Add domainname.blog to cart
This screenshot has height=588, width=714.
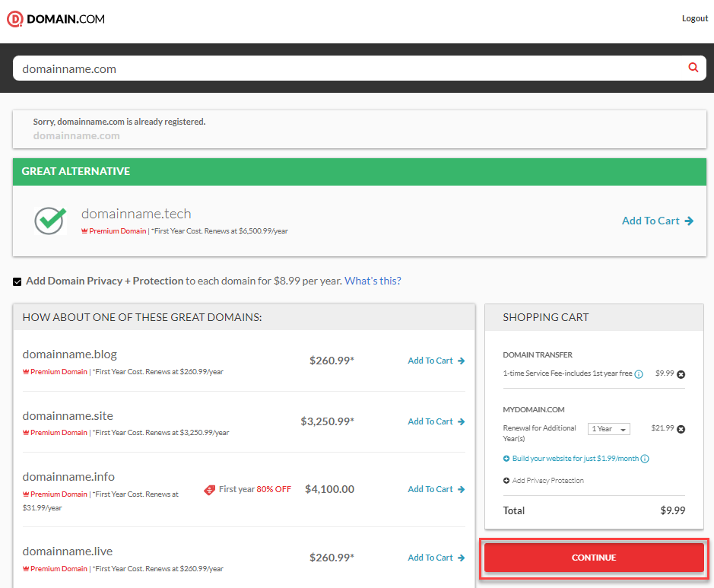[x=436, y=361]
